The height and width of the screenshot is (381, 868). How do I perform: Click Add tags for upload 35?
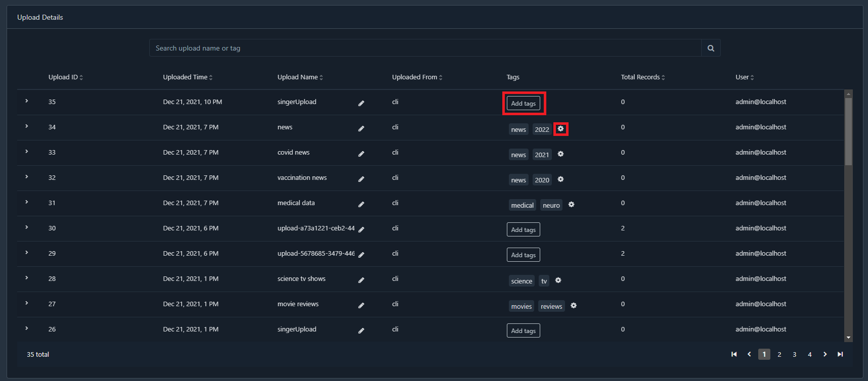(524, 103)
